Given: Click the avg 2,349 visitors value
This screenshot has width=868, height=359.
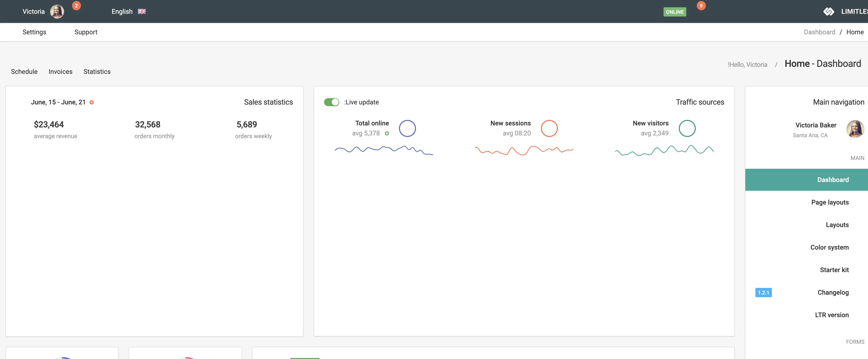Looking at the screenshot, I should tap(654, 133).
